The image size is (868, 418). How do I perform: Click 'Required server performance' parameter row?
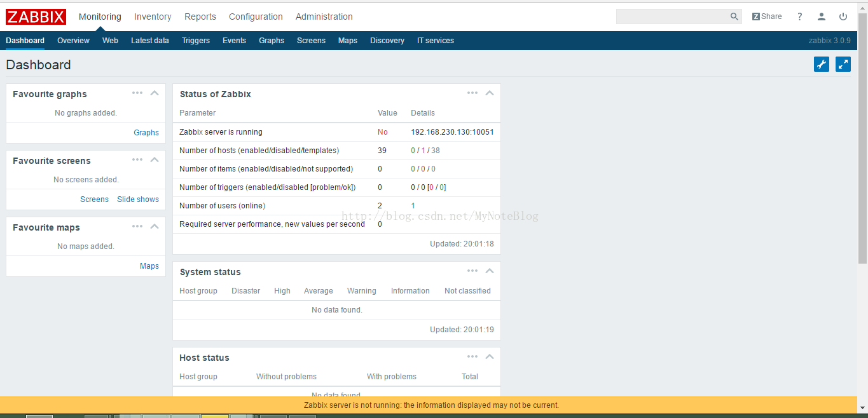point(336,224)
